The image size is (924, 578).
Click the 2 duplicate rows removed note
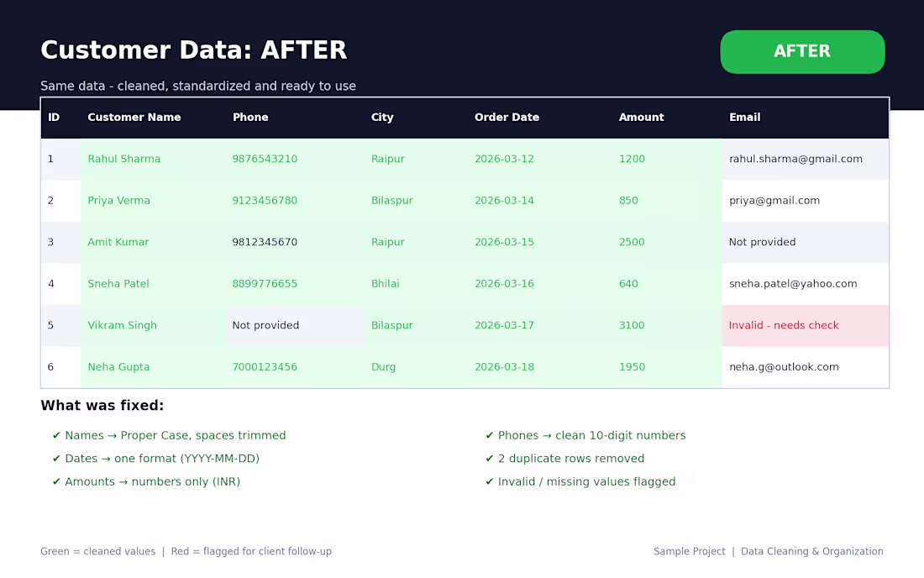click(x=571, y=459)
